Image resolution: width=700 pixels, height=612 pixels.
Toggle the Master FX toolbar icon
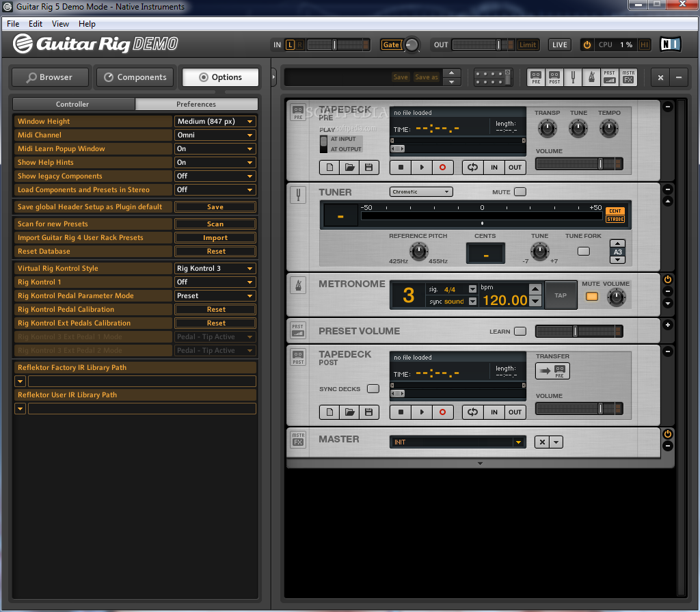(x=628, y=77)
